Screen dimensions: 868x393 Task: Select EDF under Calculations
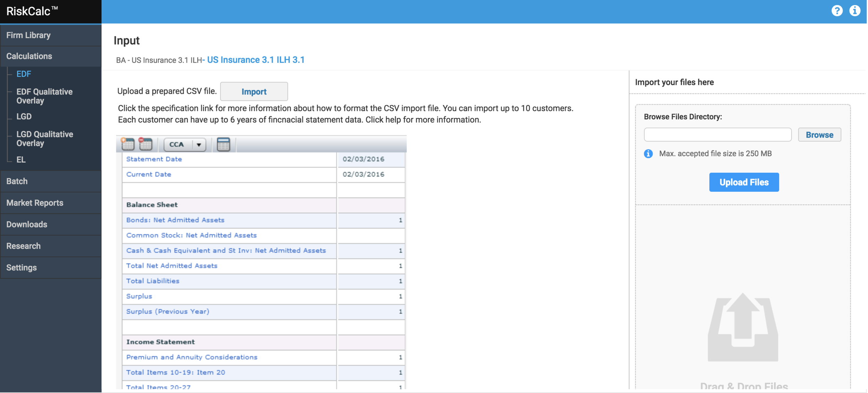click(24, 74)
